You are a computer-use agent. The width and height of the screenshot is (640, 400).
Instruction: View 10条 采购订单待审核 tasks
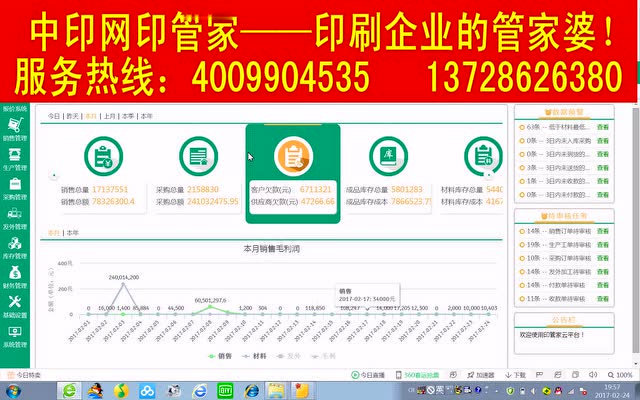click(603, 258)
